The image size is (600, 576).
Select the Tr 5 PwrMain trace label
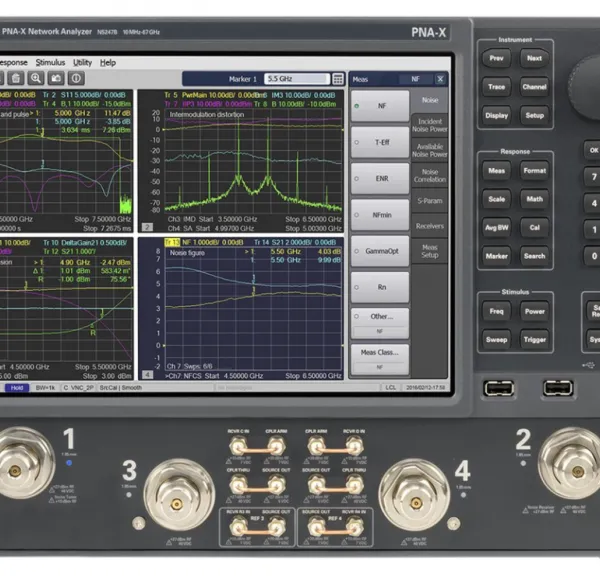pyautogui.click(x=213, y=95)
